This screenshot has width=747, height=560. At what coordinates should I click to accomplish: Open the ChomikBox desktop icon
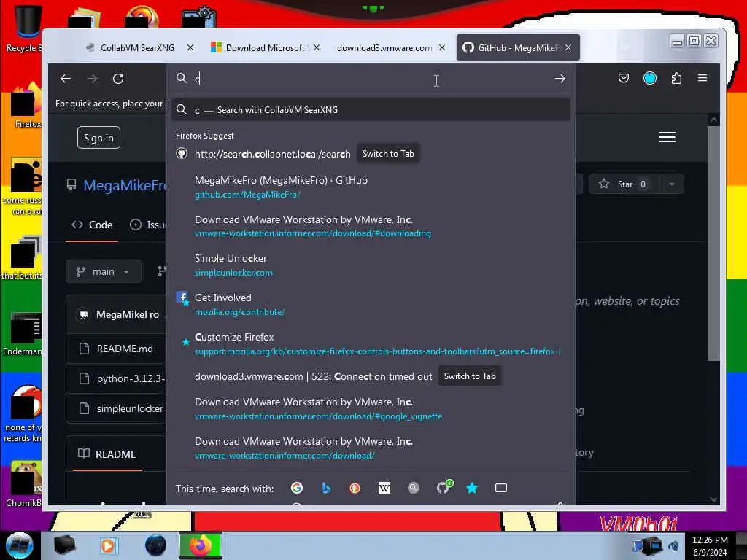pyautogui.click(x=25, y=483)
